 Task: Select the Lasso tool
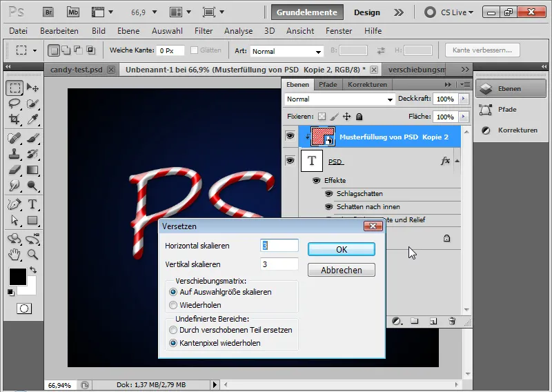(x=14, y=104)
